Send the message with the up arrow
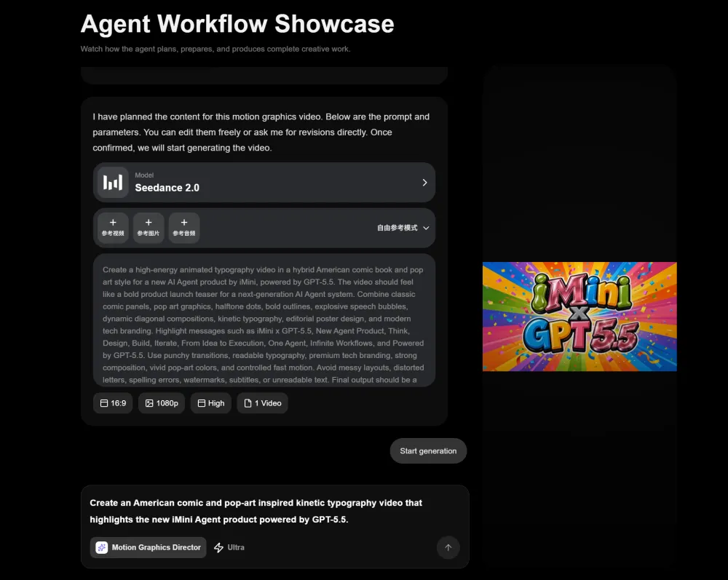The width and height of the screenshot is (728, 580). [x=448, y=547]
